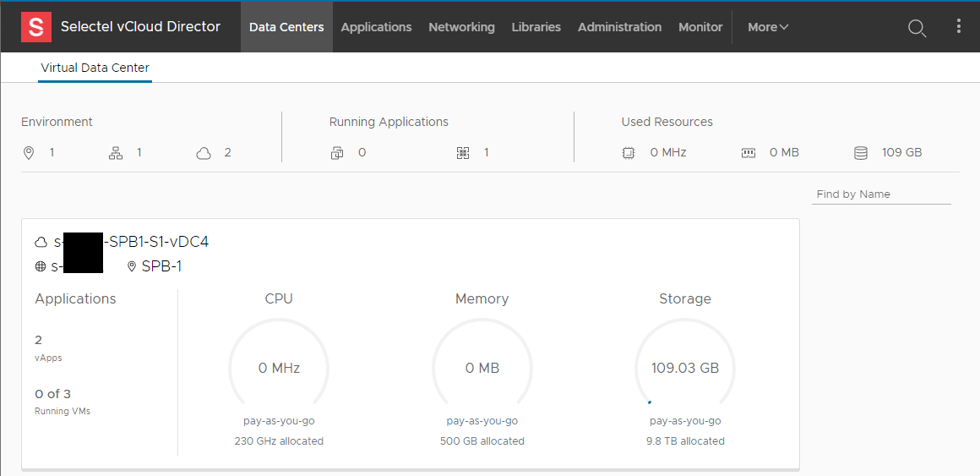
Task: Open the search magnifier icon
Action: (917, 28)
